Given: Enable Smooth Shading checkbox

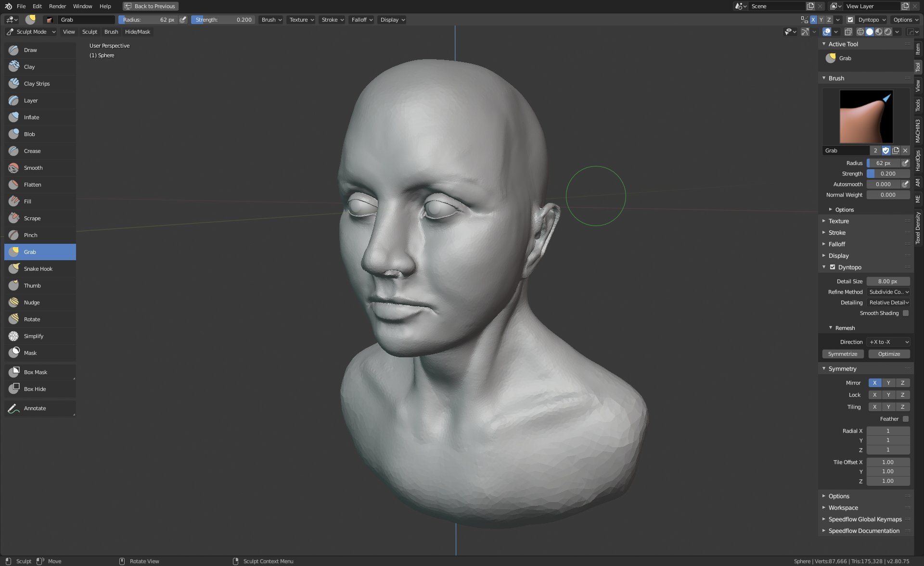Looking at the screenshot, I should [906, 313].
